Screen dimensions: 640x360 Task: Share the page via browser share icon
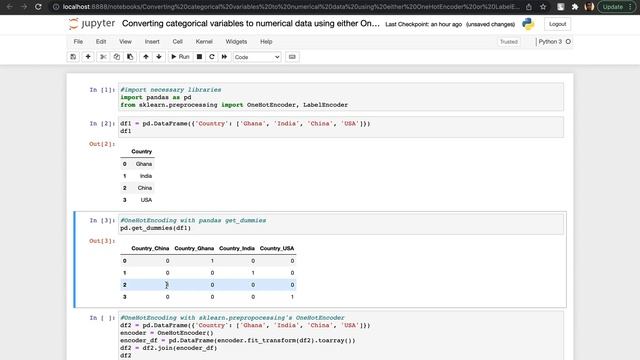[x=529, y=7]
